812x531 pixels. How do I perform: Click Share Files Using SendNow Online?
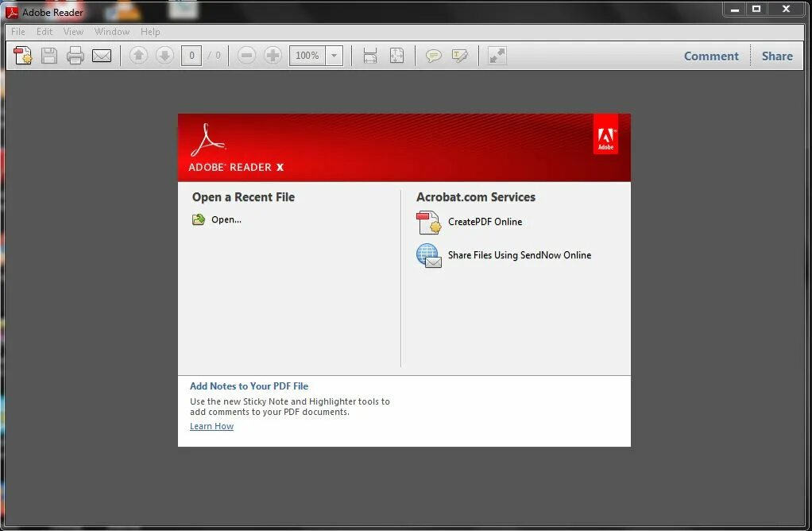520,255
